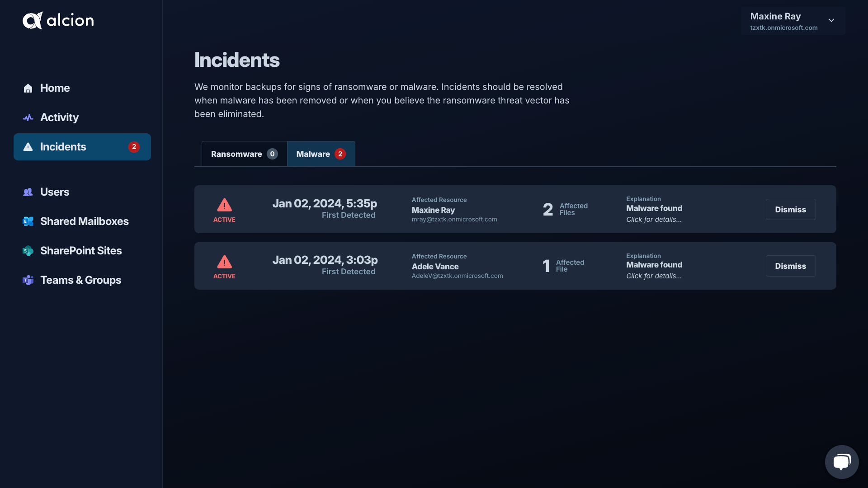This screenshot has height=488, width=868.
Task: Click the Activity pulse icon
Action: 28,117
